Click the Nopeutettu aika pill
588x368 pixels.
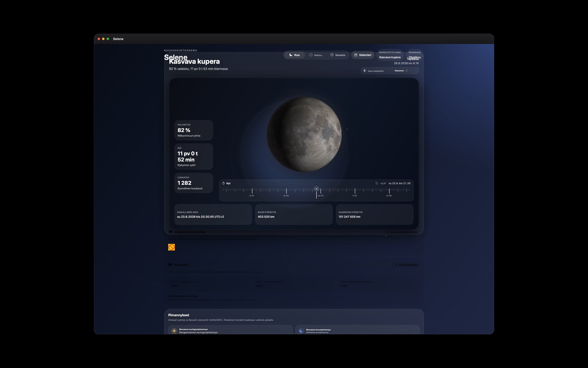390,55
